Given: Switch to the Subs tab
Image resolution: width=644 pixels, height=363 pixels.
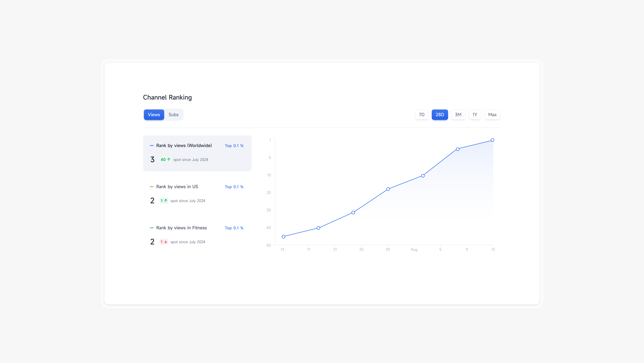Looking at the screenshot, I should click(x=174, y=115).
